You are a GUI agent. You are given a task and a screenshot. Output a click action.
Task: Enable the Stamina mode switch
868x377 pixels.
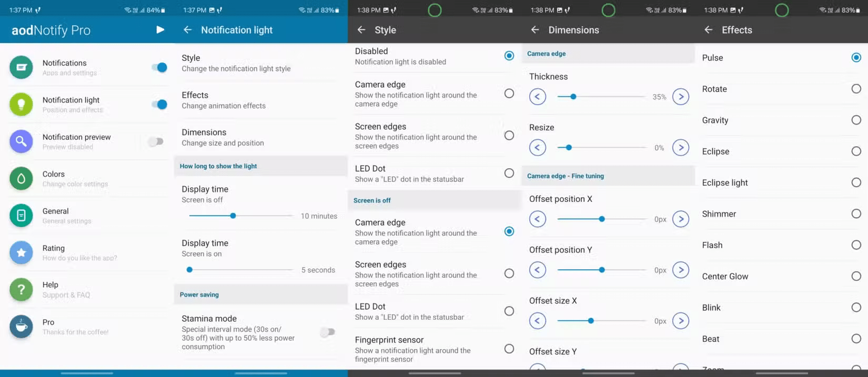(327, 332)
